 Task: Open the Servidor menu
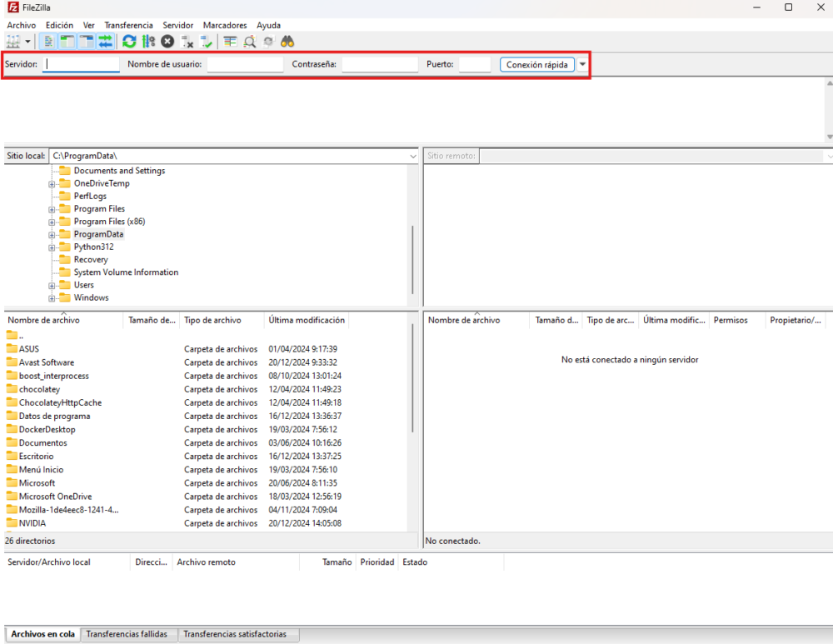(178, 25)
